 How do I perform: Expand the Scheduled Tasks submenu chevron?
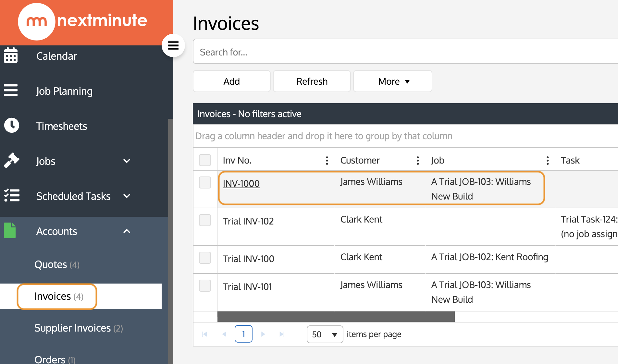pos(127,196)
